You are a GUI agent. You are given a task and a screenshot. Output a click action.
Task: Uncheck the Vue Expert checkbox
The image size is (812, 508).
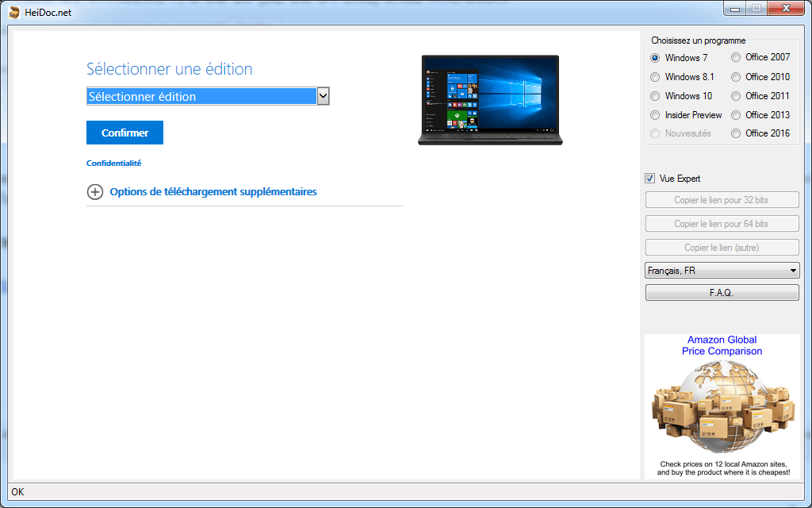pos(650,179)
